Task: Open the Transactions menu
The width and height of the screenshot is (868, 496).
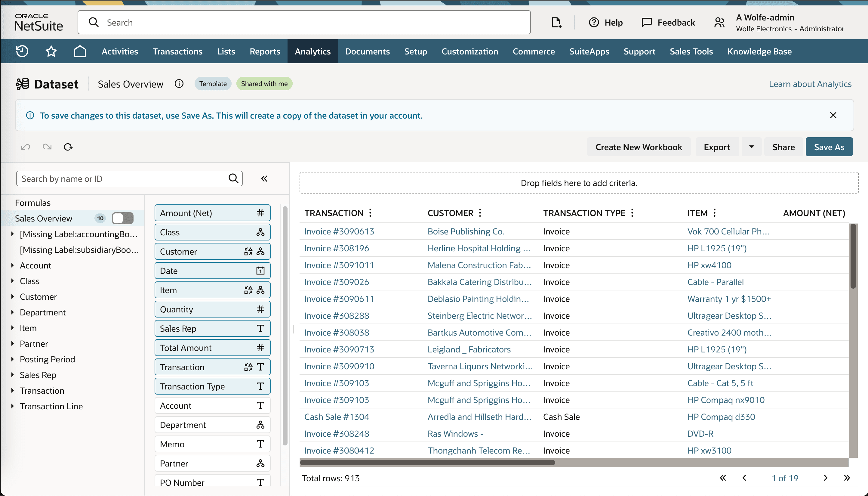Action: 177,51
